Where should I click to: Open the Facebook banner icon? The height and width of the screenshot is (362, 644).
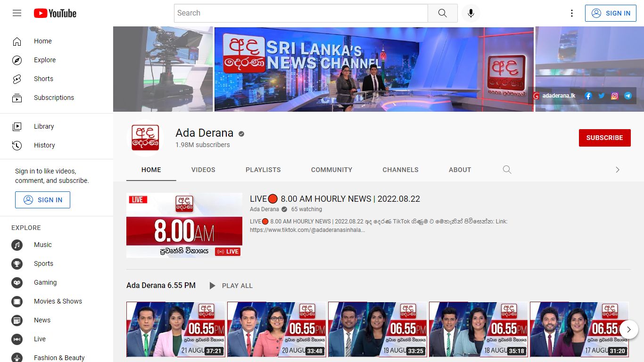588,96
